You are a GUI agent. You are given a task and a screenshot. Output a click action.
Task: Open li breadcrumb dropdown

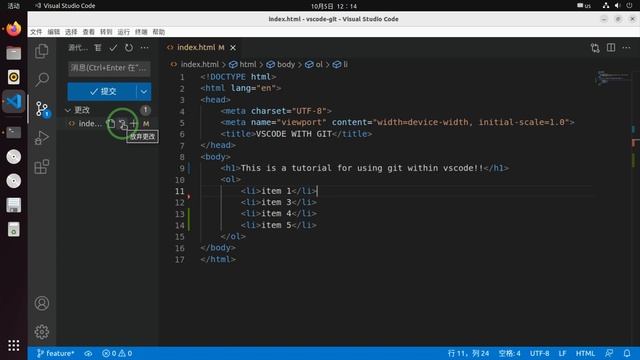340,64
